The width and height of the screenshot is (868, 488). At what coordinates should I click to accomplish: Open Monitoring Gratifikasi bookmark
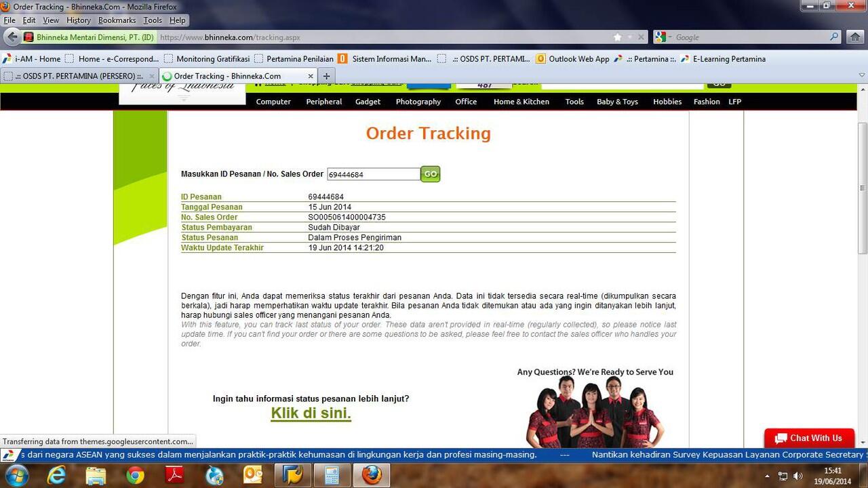(207, 59)
